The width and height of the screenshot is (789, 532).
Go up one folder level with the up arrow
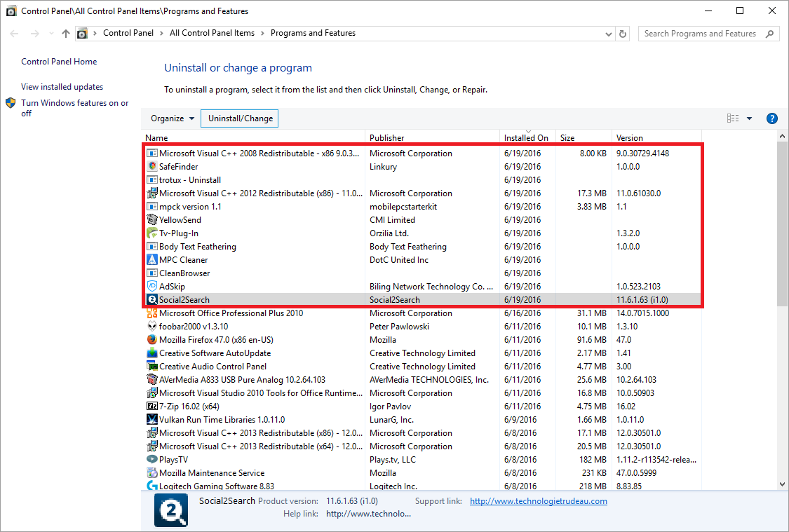coord(66,34)
